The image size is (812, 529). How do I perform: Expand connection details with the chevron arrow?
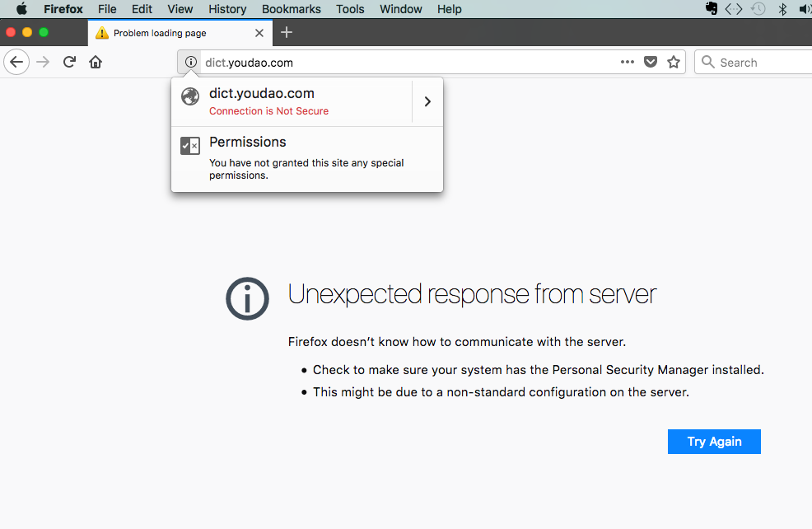[427, 101]
